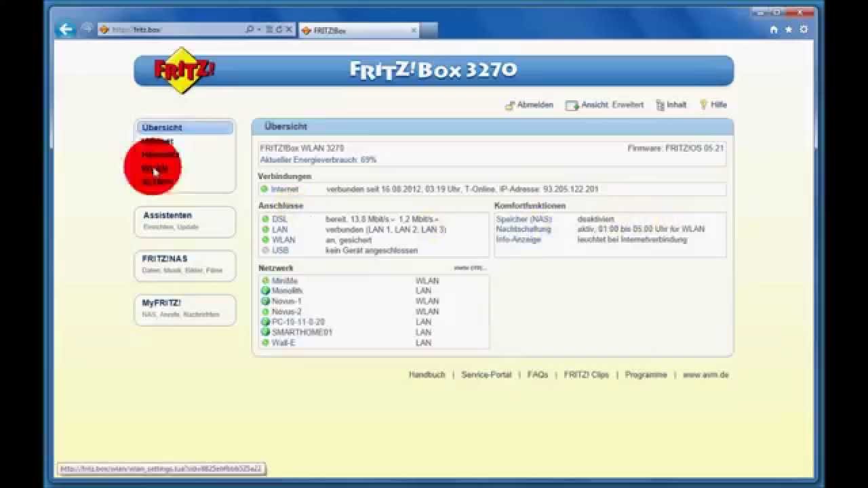Open the MiniMe network device
Screen dimensions: 868x488
[x=285, y=281]
